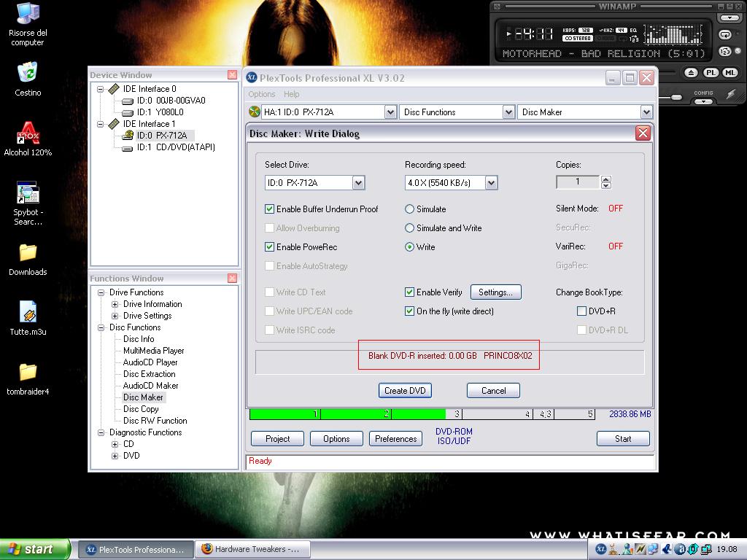Image resolution: width=747 pixels, height=560 pixels.
Task: Click Winamp eject button
Action: 692,73
